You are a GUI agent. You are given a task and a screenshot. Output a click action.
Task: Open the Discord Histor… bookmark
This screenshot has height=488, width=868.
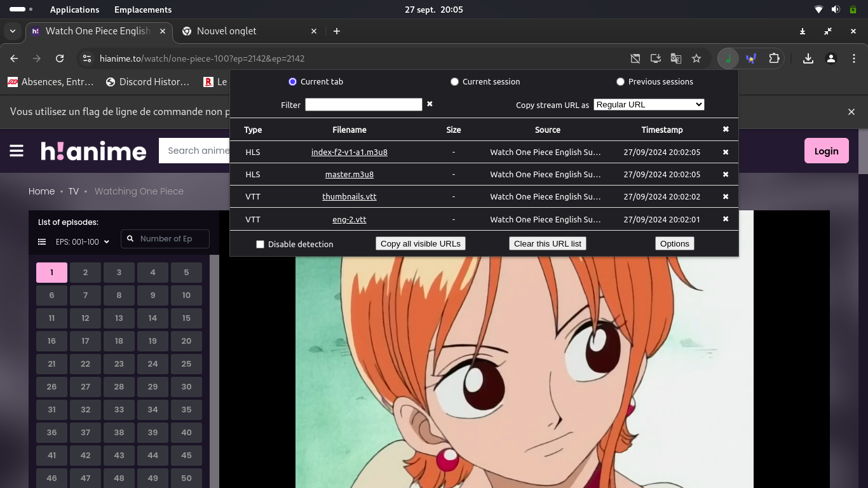point(148,81)
